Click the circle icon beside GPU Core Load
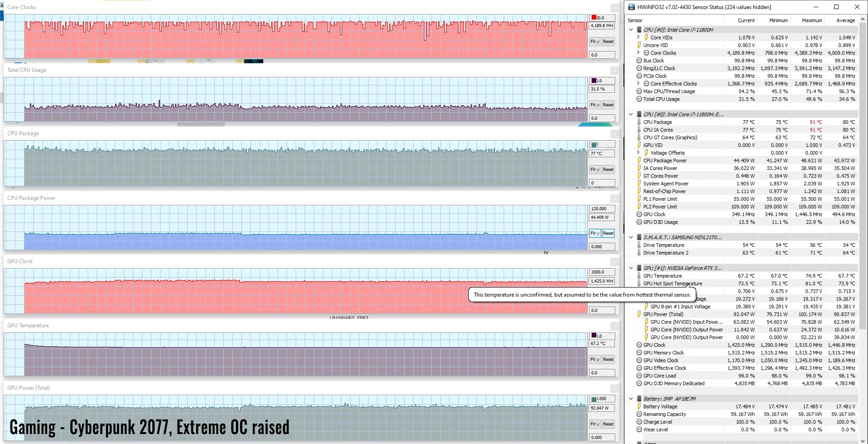Image resolution: width=868 pixels, height=444 pixels. 639,376
